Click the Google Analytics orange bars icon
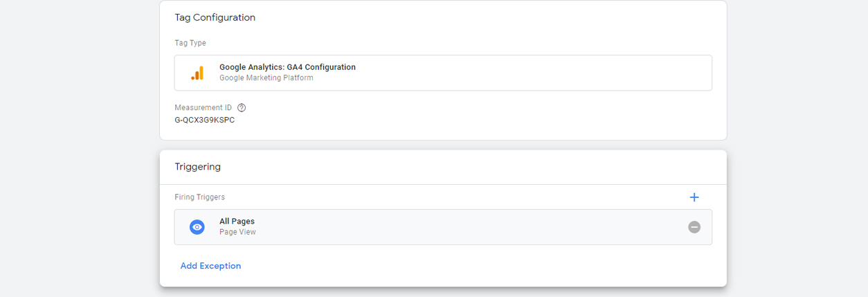The width and height of the screenshot is (868, 297). (197, 73)
